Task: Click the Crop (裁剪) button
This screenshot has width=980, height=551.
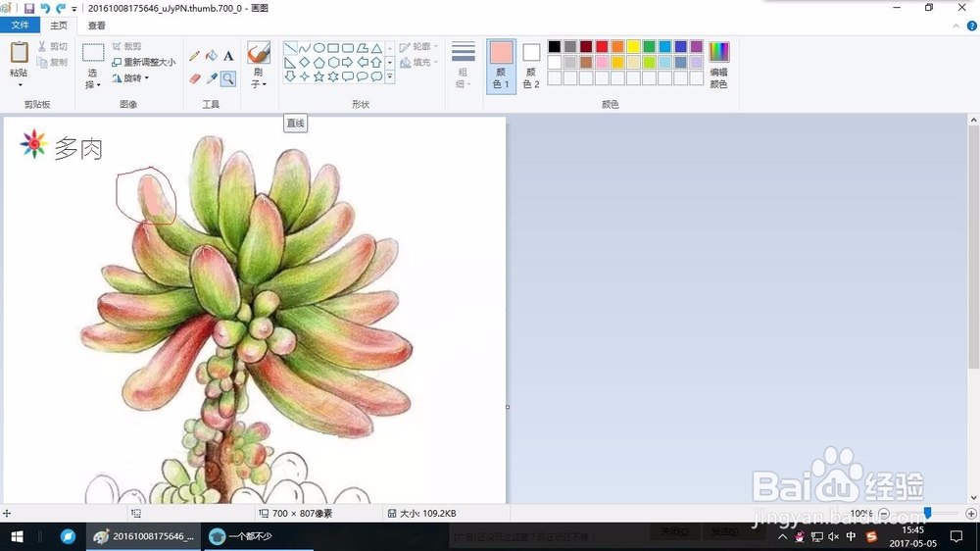Action: point(126,46)
